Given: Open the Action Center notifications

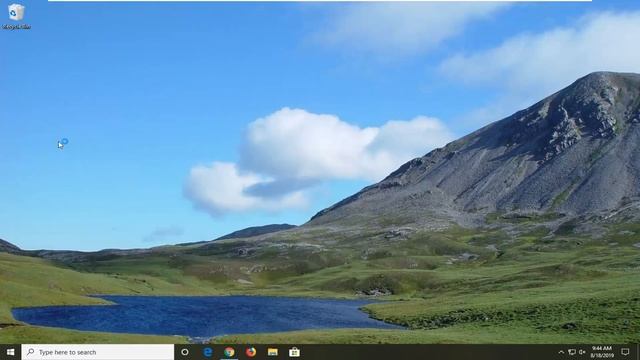Looking at the screenshot, I should 625,352.
